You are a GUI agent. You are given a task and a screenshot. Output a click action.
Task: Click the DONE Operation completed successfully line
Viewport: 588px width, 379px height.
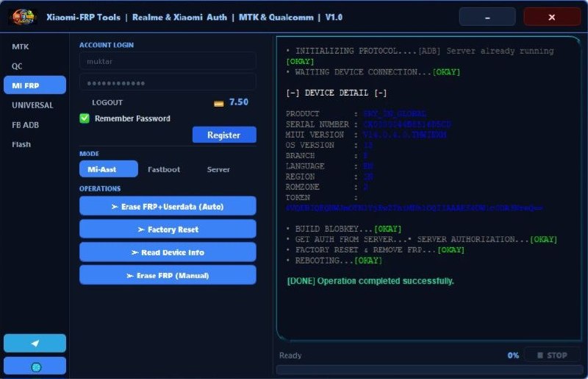(x=370, y=281)
